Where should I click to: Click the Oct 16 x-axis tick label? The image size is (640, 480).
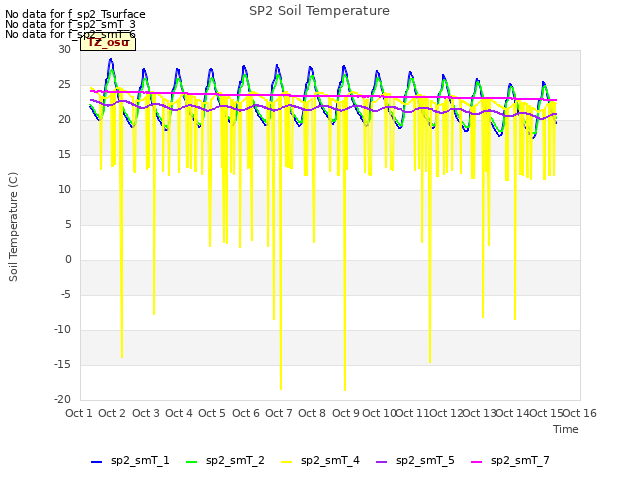coord(580,413)
